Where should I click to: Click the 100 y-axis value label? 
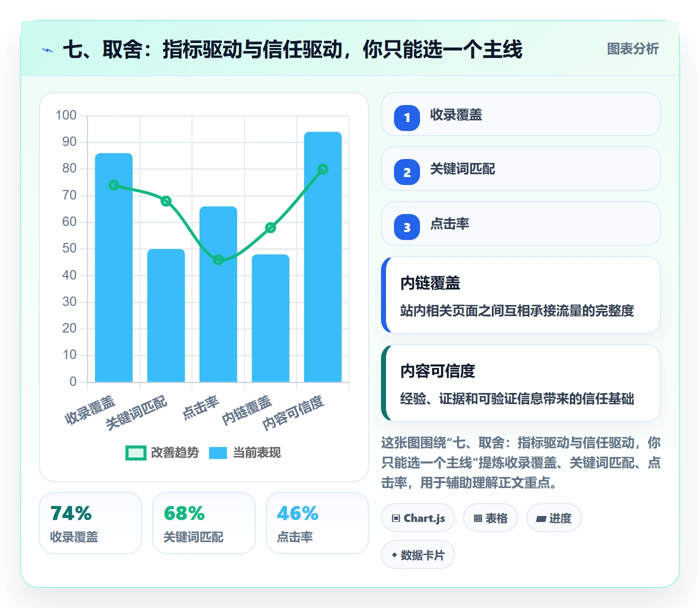coord(66,115)
